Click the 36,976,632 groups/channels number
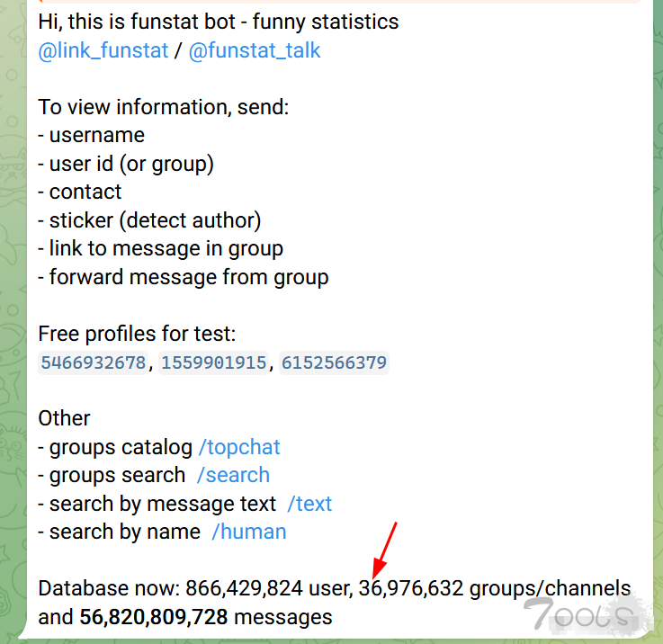This screenshot has width=663, height=644. tap(411, 588)
